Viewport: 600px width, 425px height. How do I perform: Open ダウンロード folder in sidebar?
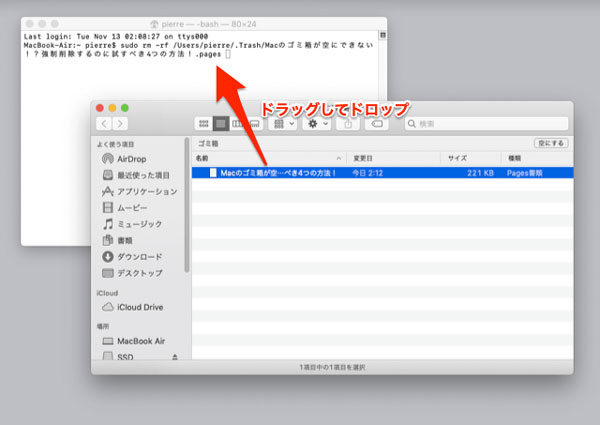point(132,257)
